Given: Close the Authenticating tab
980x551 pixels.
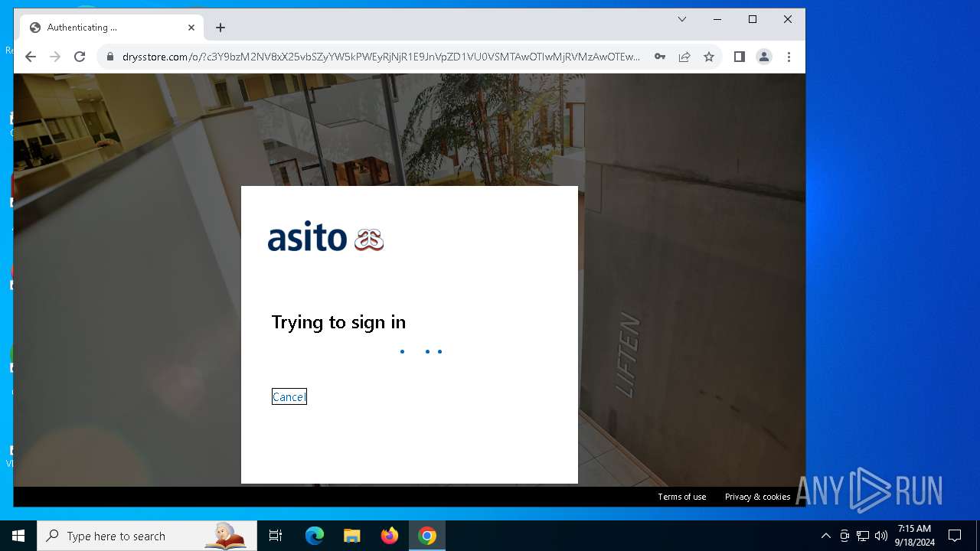Looking at the screenshot, I should 191,28.
